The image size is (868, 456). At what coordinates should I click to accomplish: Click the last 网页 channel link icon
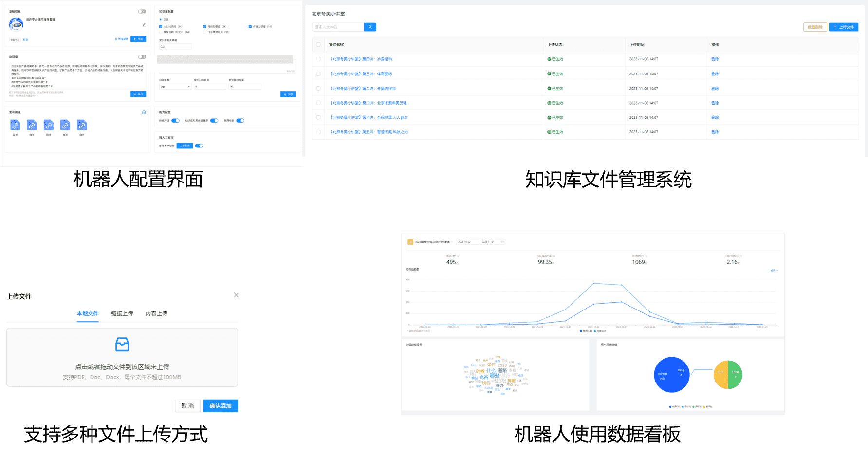tap(82, 125)
